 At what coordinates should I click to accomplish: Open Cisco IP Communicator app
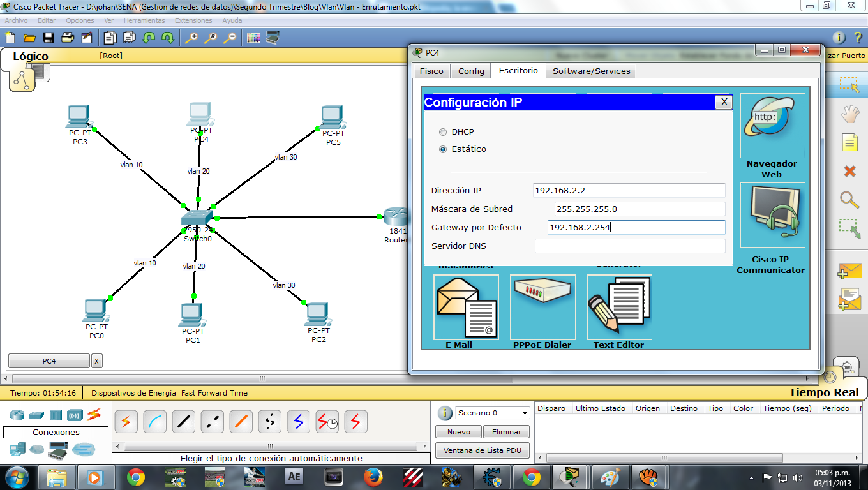click(772, 215)
